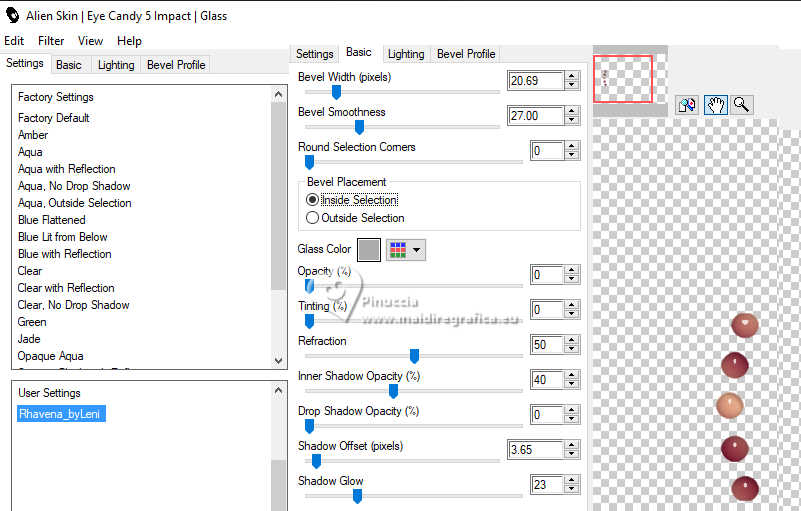
Task: Click the Refraction value field
Action: [x=547, y=345]
